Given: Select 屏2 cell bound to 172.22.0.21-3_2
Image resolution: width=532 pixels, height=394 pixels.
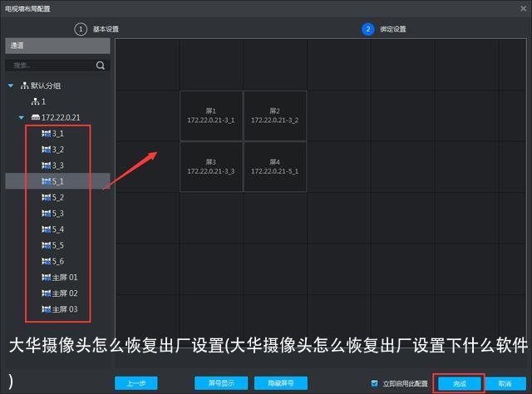Looking at the screenshot, I should (x=275, y=116).
